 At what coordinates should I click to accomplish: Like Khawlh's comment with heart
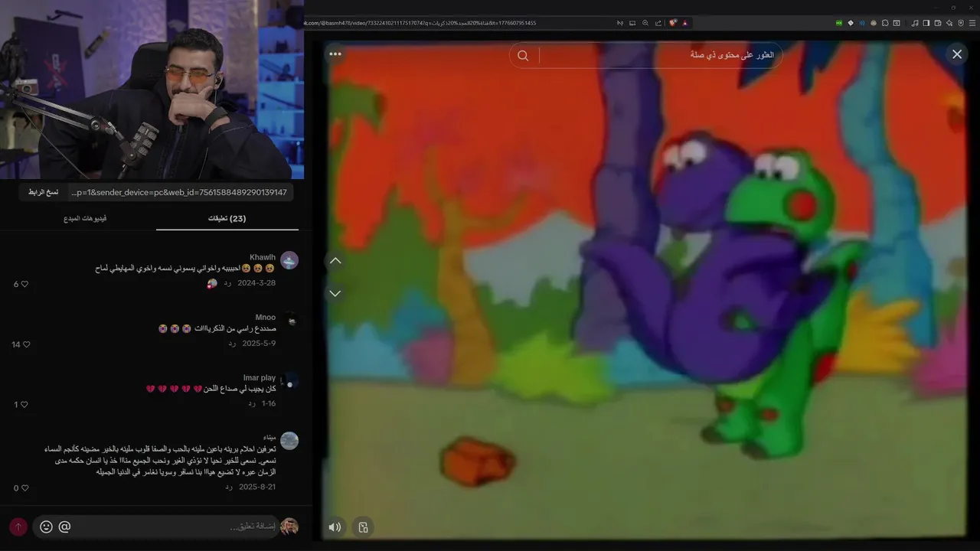tap(24, 284)
